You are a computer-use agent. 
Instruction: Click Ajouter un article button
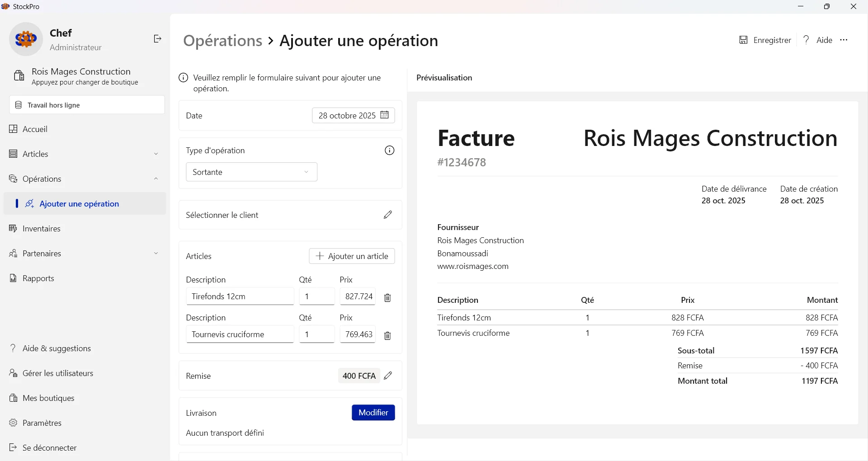coord(352,256)
